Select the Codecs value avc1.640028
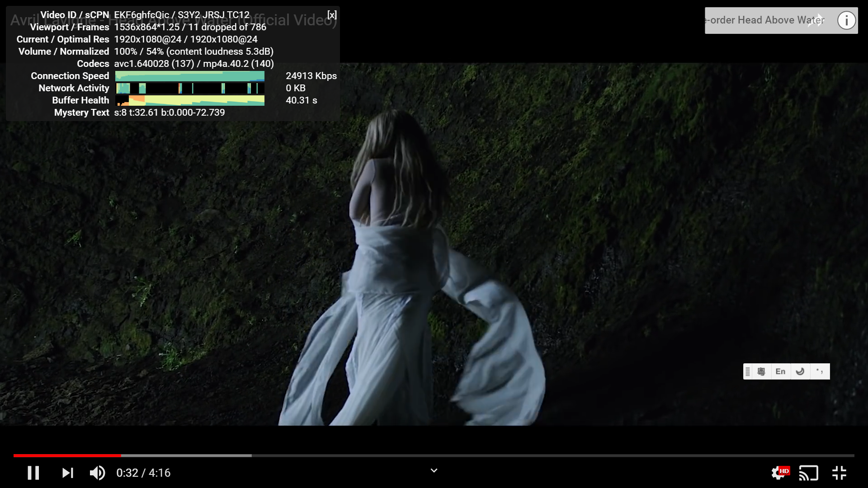Image resolution: width=868 pixels, height=488 pixels. (142, 64)
